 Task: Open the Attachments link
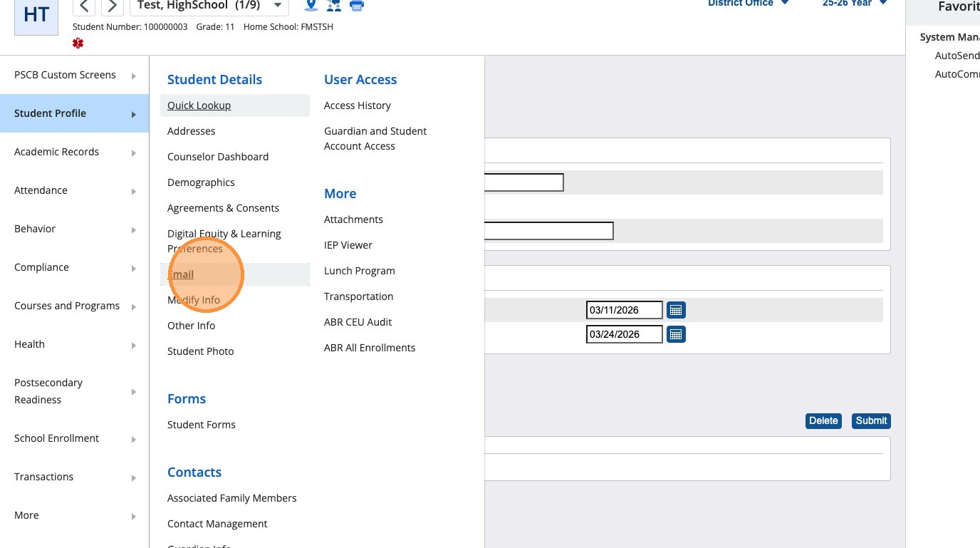point(353,219)
